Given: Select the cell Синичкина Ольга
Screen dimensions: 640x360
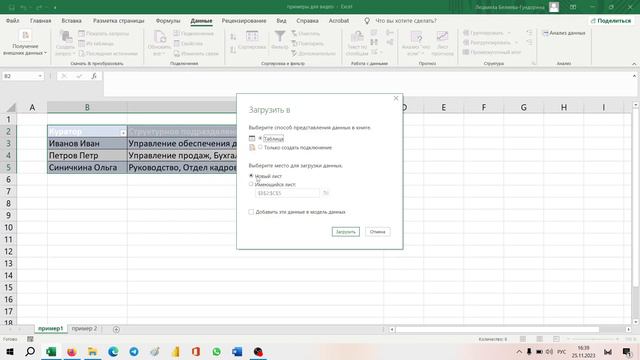Looking at the screenshot, I should point(87,167).
